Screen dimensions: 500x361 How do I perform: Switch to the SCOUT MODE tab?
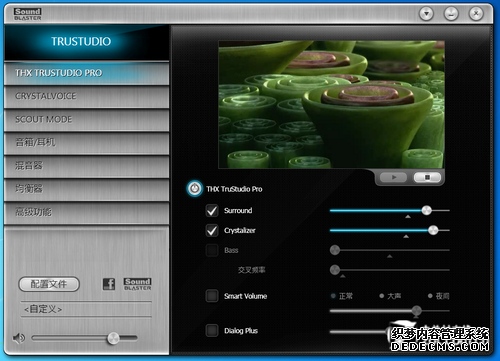(87, 120)
